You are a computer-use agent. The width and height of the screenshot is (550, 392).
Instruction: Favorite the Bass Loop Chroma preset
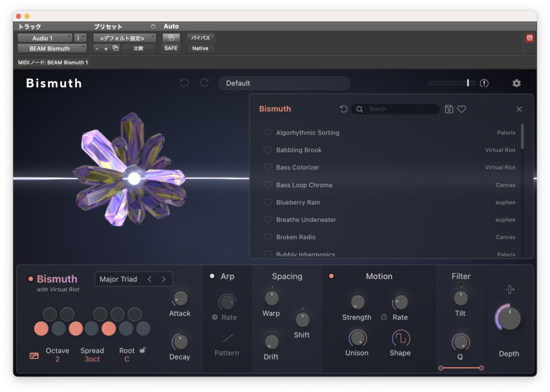tap(267, 185)
